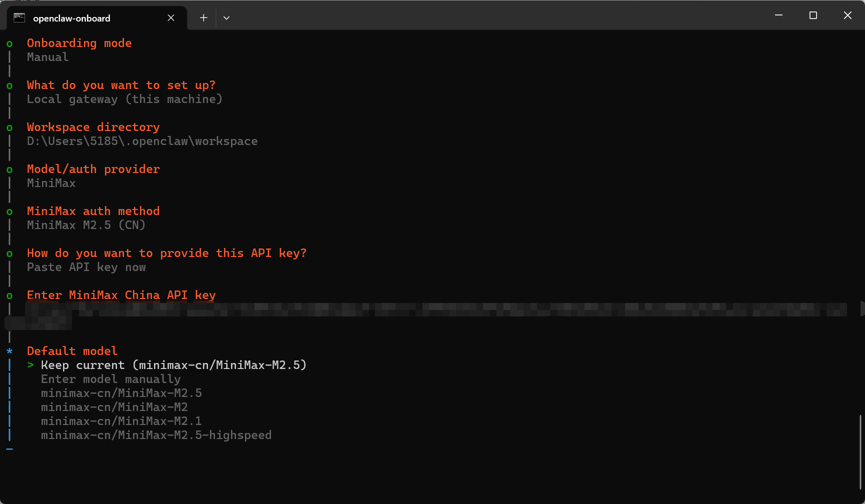
Task: Click the terminal vertical scrollbar thumb
Action: pyautogui.click(x=860, y=452)
